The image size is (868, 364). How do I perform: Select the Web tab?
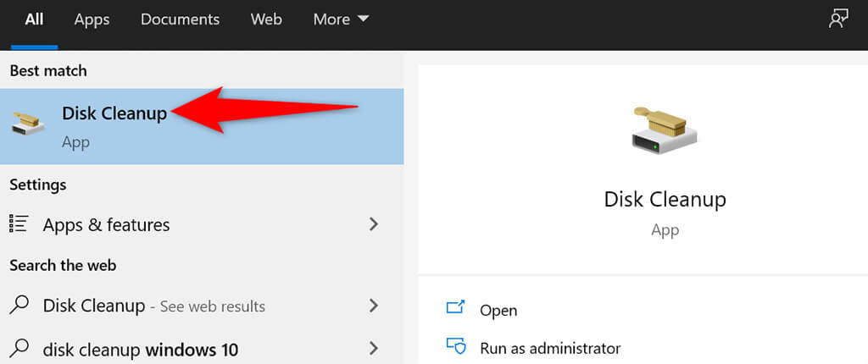pos(266,19)
